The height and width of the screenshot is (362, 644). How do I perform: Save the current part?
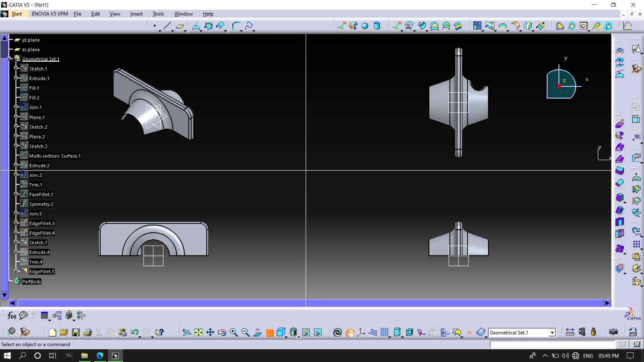(x=76, y=332)
